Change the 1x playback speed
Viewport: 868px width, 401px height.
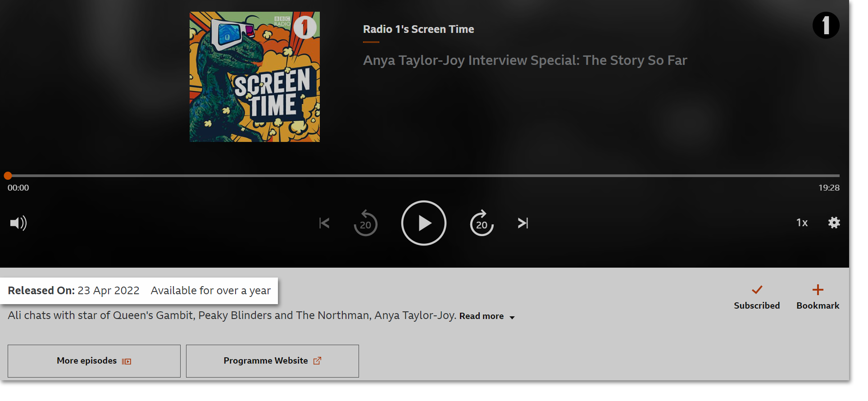pyautogui.click(x=802, y=223)
